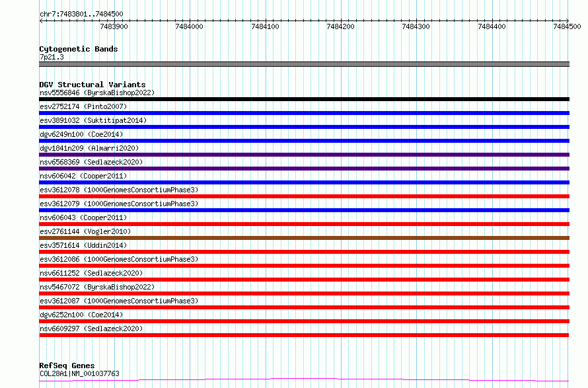Click ruler position 7484400
Viewport: 588px width, 388px height.
pos(492,26)
